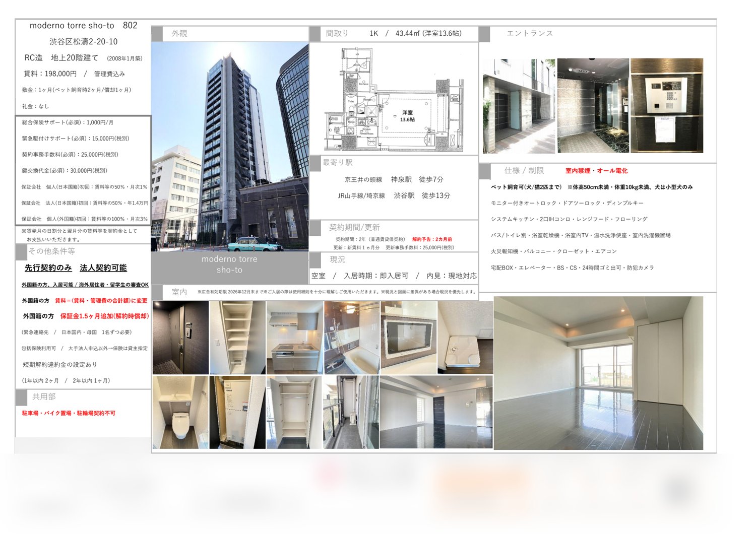The height and width of the screenshot is (534, 756).
Task: Click the '保証会社 法人(日本国籍)' line
Action: point(85,203)
